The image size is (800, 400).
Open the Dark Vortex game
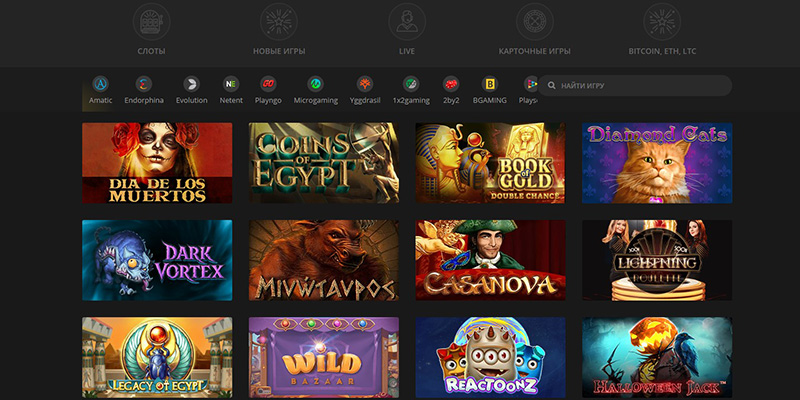click(157, 260)
